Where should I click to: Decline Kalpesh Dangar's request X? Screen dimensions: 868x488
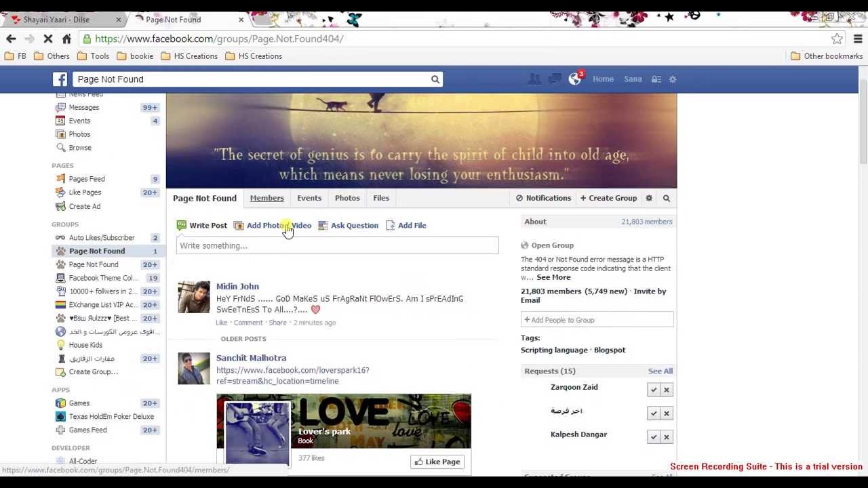click(x=667, y=437)
